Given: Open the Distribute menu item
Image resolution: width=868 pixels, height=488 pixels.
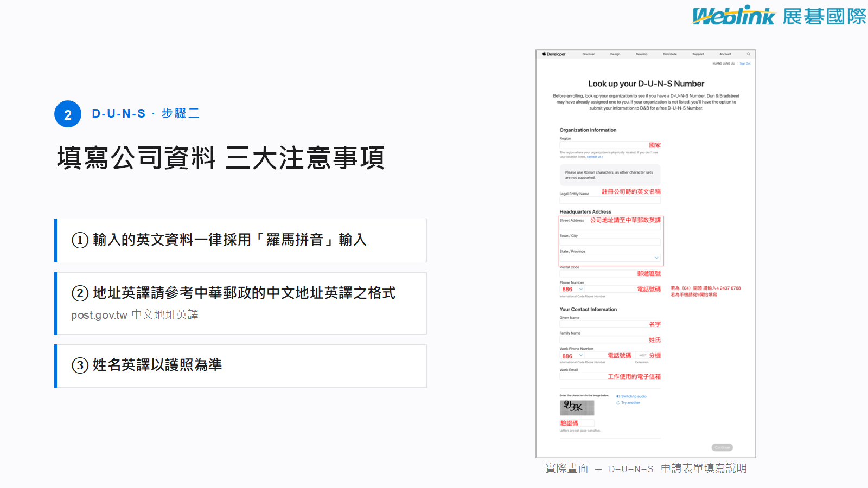Looking at the screenshot, I should point(670,54).
